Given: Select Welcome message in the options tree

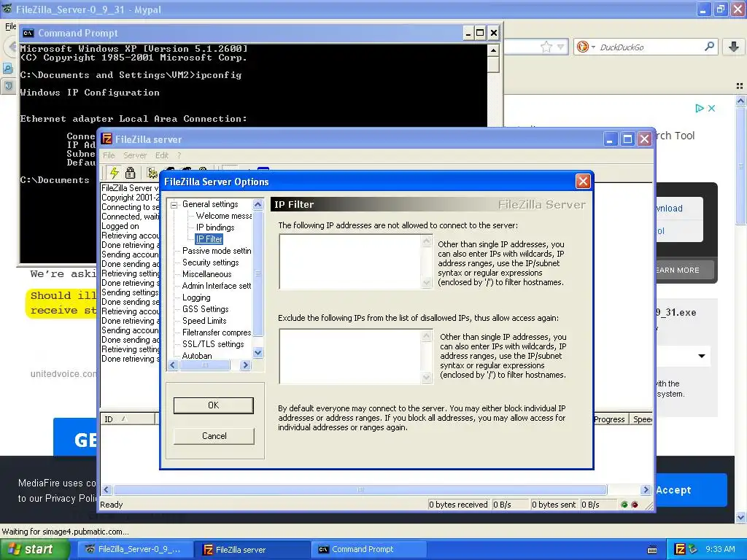Looking at the screenshot, I should pos(224,216).
